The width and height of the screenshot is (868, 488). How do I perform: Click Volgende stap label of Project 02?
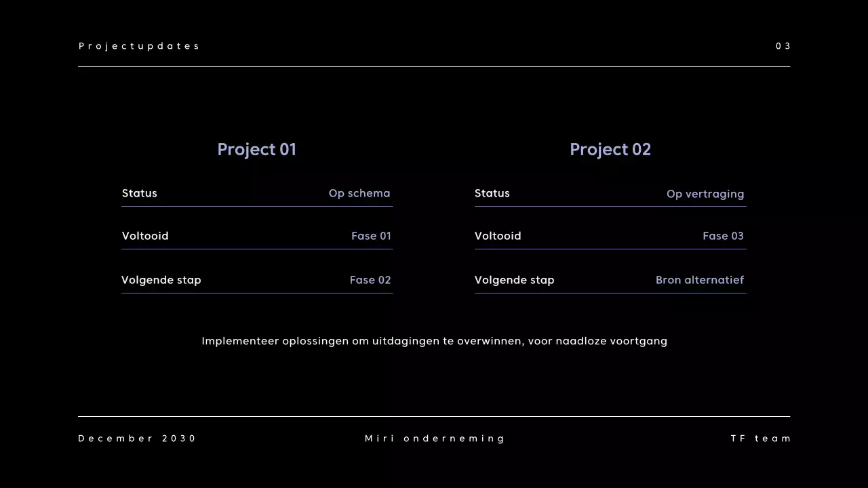coord(515,280)
